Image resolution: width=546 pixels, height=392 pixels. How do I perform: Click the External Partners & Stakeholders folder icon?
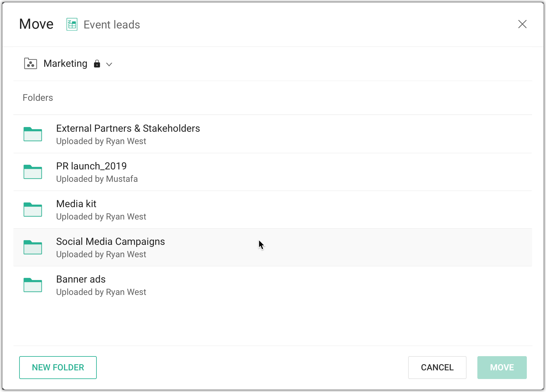[x=33, y=134]
